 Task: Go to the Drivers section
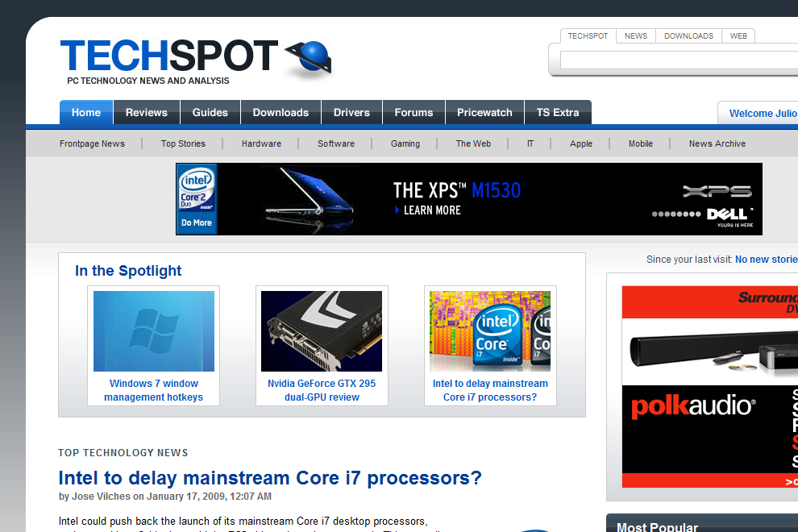[351, 113]
